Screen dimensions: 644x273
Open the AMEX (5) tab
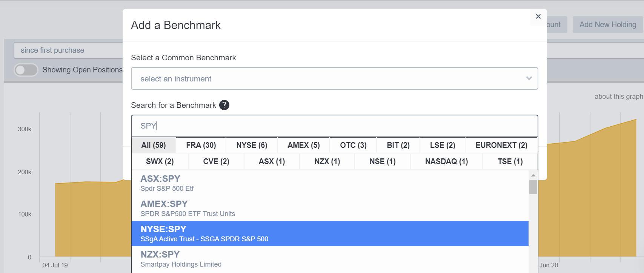point(304,145)
